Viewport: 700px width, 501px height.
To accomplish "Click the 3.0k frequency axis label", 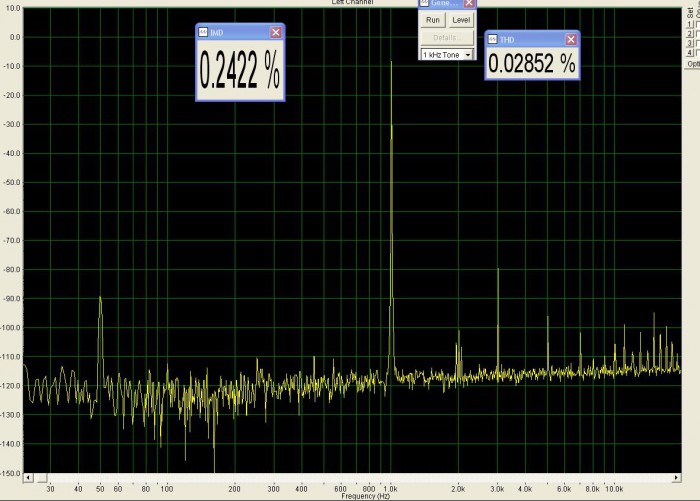I will point(497,489).
